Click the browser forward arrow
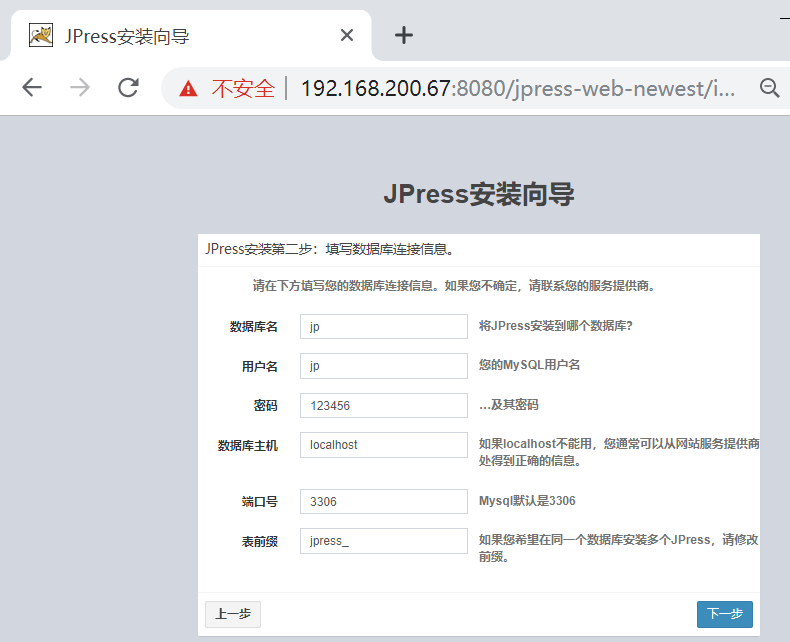The height and width of the screenshot is (642, 790). point(80,88)
